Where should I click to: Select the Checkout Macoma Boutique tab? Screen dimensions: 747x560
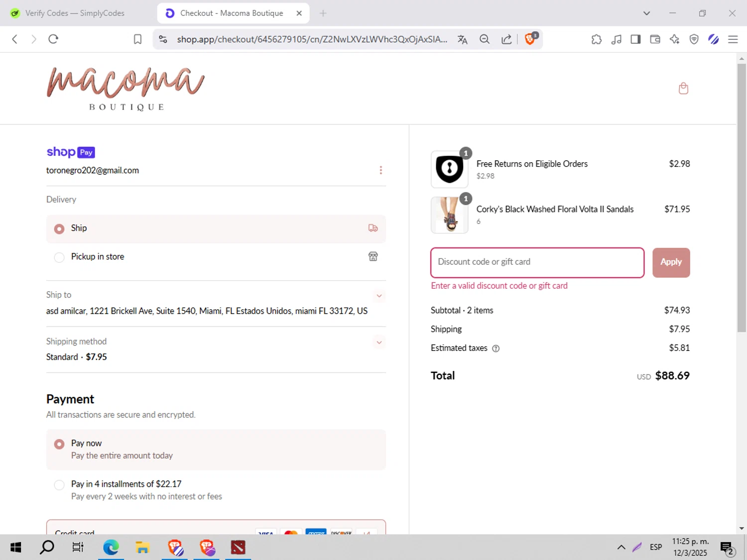pyautogui.click(x=232, y=13)
